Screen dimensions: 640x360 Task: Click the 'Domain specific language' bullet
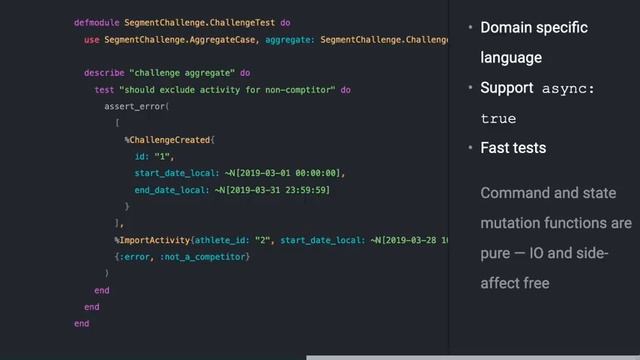coord(534,42)
